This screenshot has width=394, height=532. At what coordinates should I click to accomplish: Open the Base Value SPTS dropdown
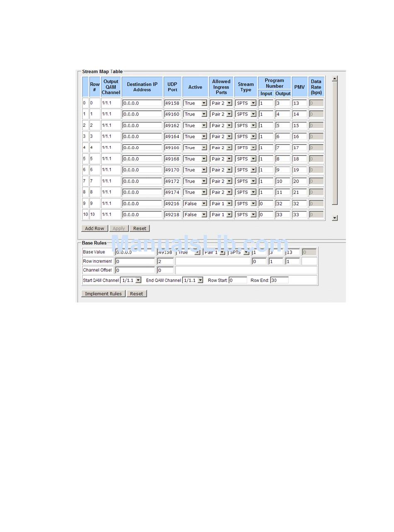coord(239,252)
